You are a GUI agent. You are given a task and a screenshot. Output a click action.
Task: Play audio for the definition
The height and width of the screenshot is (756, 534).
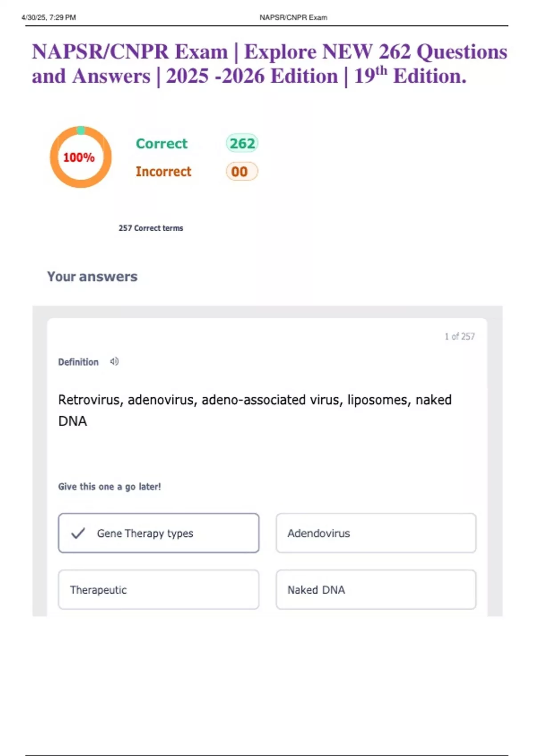pyautogui.click(x=114, y=362)
